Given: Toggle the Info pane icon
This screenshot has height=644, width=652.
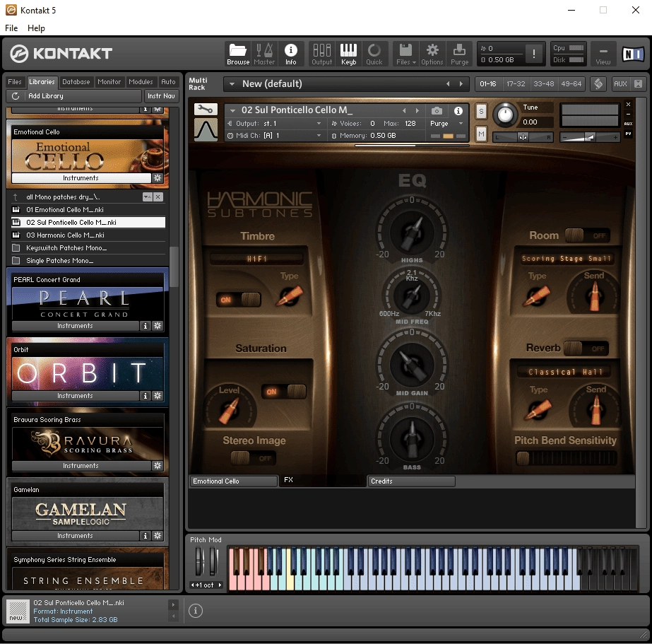Looking at the screenshot, I should tap(290, 54).
